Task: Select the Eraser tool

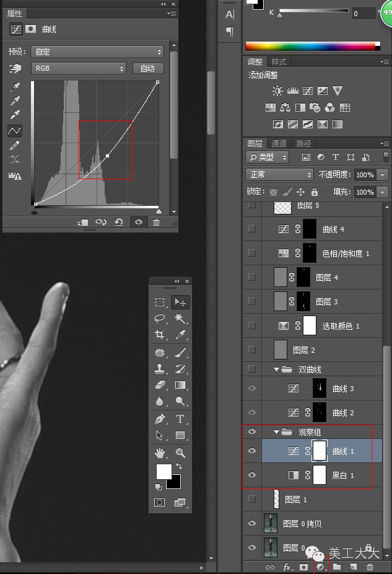Action: coord(159,385)
